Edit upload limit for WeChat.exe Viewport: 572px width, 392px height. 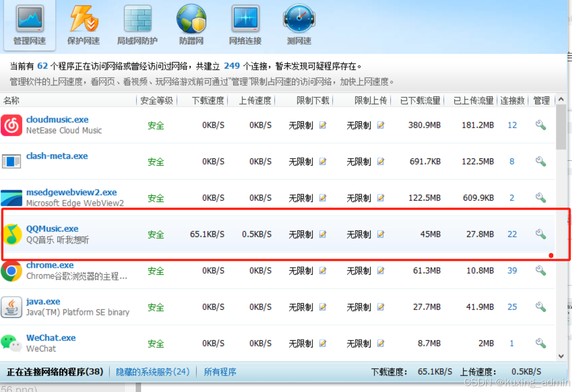[381, 343]
